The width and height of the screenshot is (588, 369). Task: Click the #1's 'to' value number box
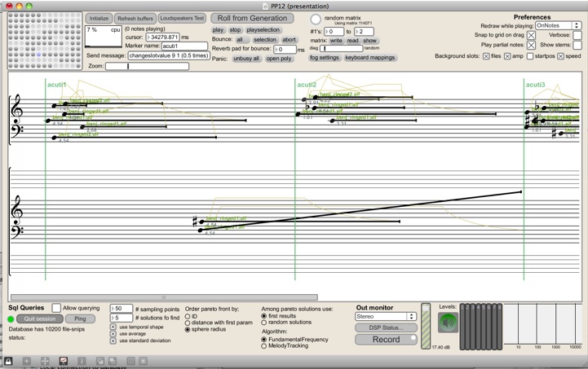364,32
